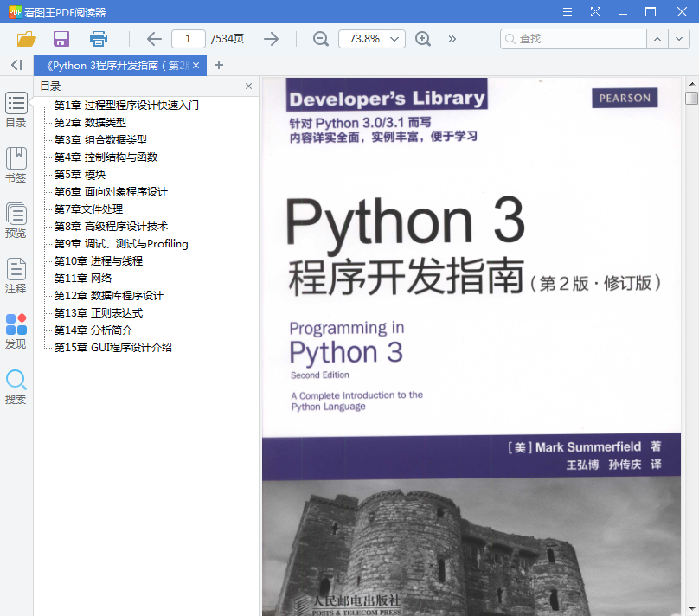Close the 目录 outline panel
The height and width of the screenshot is (616, 699).
tap(249, 86)
